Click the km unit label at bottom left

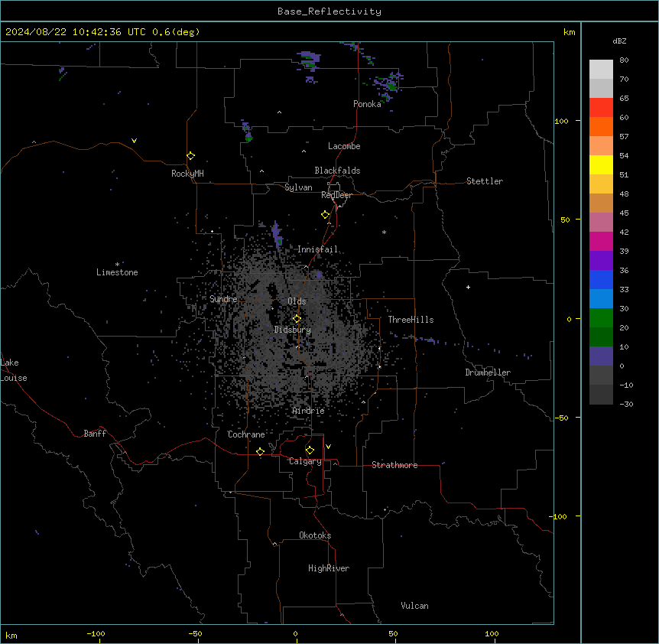(11, 636)
